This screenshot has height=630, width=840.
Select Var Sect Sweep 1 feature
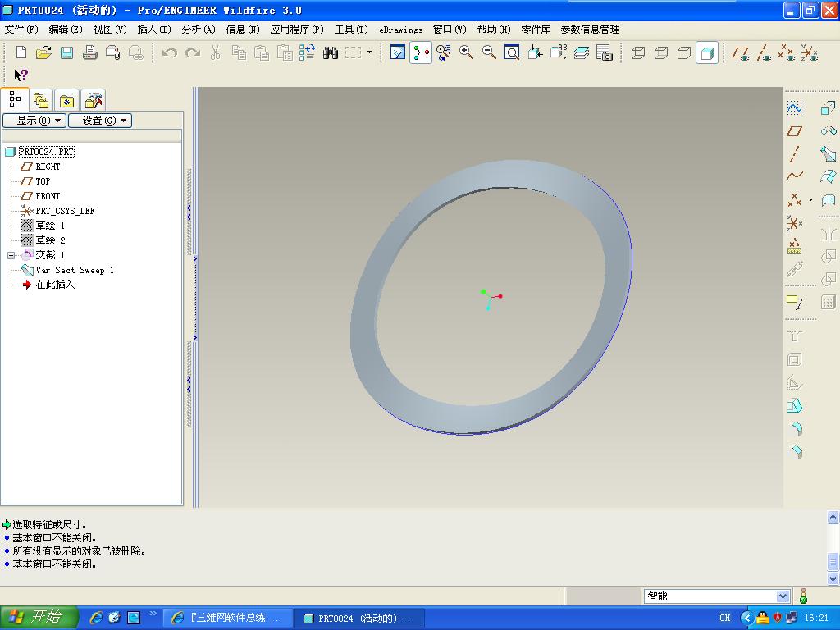[75, 270]
